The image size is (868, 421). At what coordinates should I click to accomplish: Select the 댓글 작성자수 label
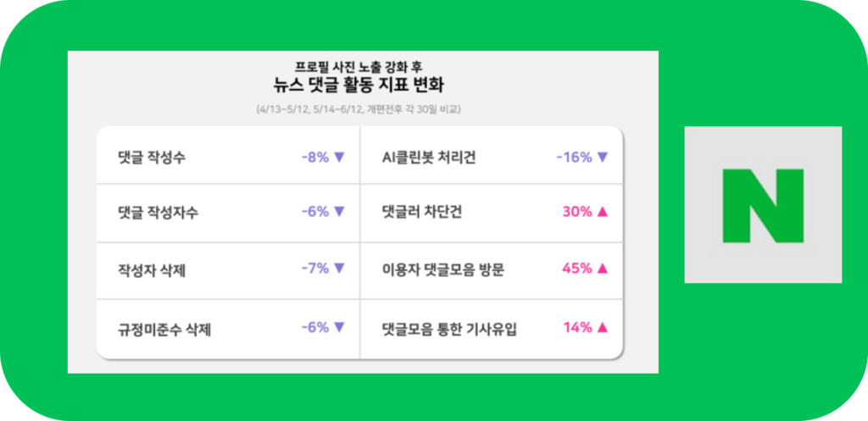pos(159,213)
